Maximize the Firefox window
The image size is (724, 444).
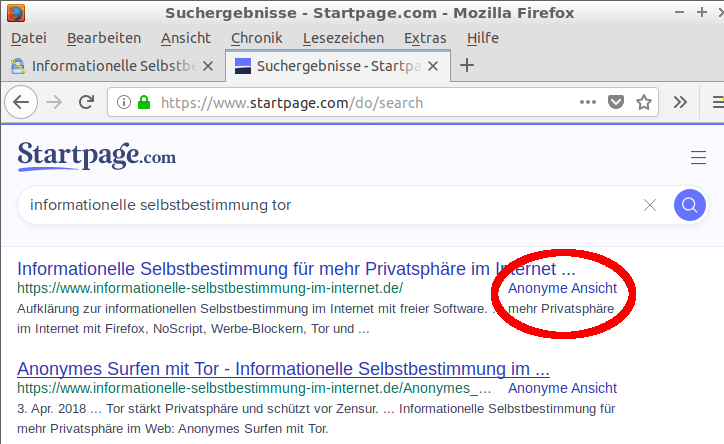702,12
